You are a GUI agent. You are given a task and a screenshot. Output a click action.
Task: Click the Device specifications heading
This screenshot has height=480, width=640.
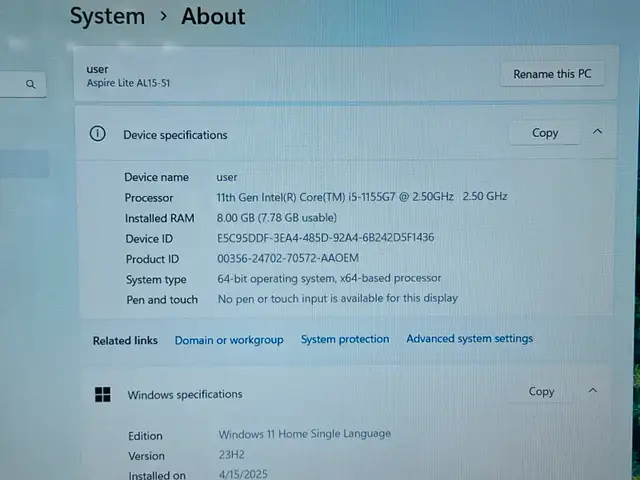point(175,135)
